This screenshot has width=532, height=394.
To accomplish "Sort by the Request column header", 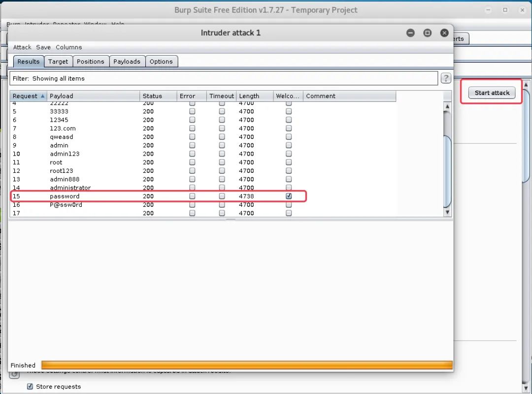I will (x=29, y=96).
